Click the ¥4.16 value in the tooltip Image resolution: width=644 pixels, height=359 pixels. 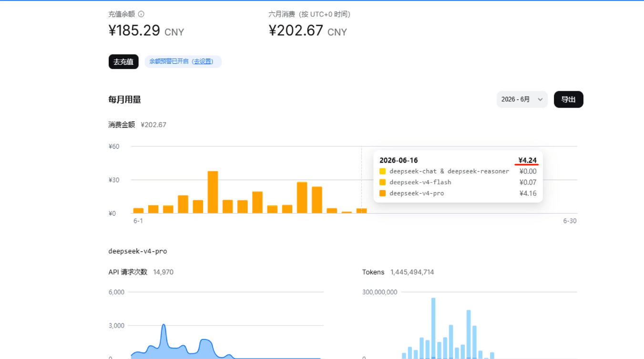pos(528,193)
